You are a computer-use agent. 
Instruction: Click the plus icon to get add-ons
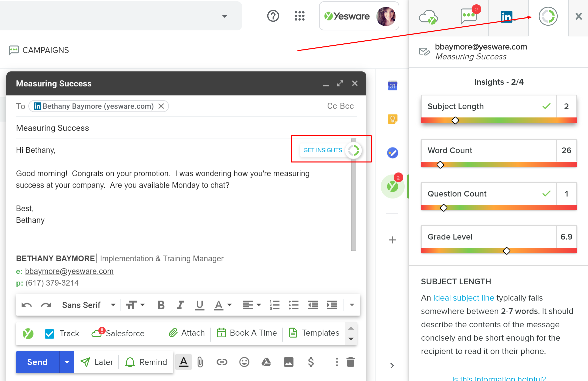coord(393,240)
